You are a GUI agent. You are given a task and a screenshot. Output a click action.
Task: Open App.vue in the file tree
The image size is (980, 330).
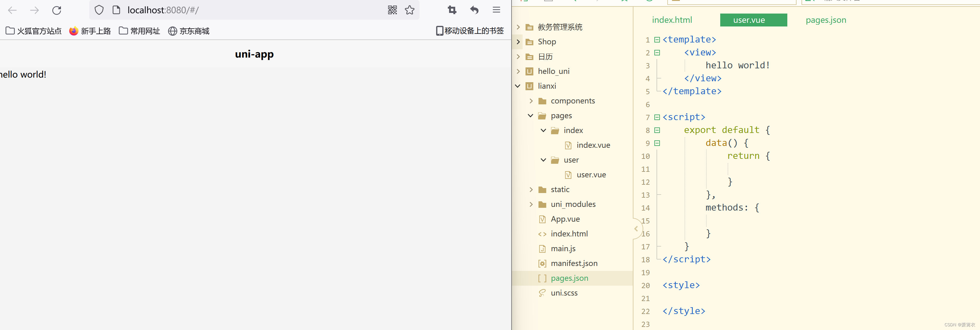click(565, 219)
